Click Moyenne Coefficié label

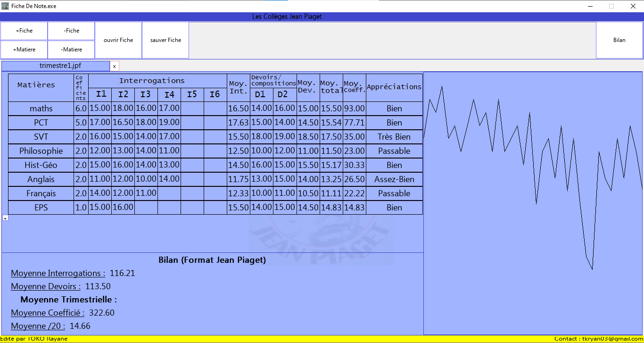pos(48,313)
